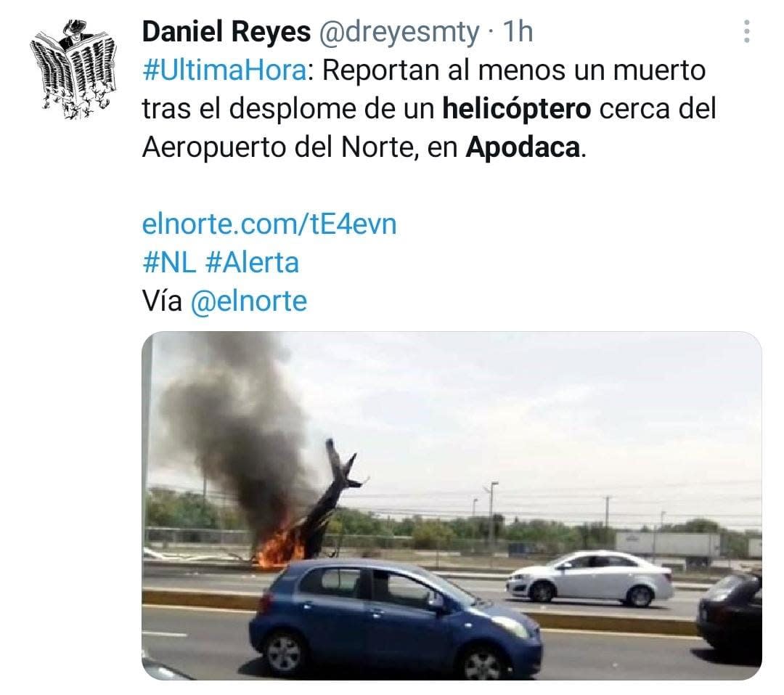Click the bold word helicóptero in tweet
This screenshot has height=695, width=784.
coord(517,109)
